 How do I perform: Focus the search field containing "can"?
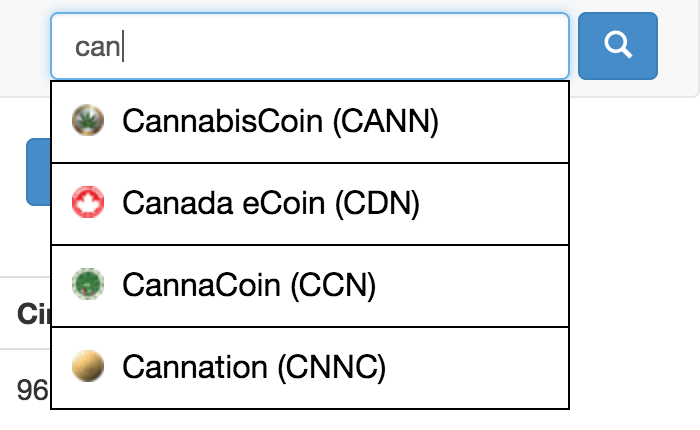[310, 46]
